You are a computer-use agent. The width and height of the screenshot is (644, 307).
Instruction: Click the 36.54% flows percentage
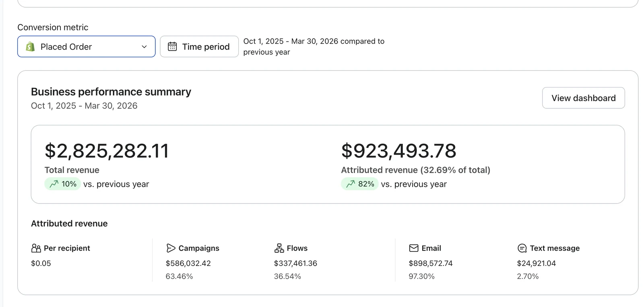click(287, 276)
